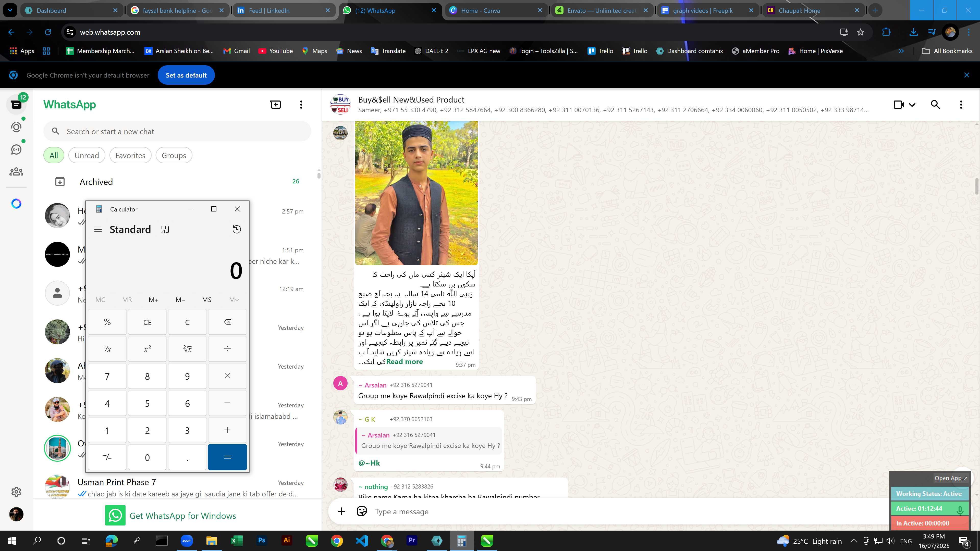
Task: Open Channels icon in WhatsApp sidebar
Action: [x=16, y=149]
